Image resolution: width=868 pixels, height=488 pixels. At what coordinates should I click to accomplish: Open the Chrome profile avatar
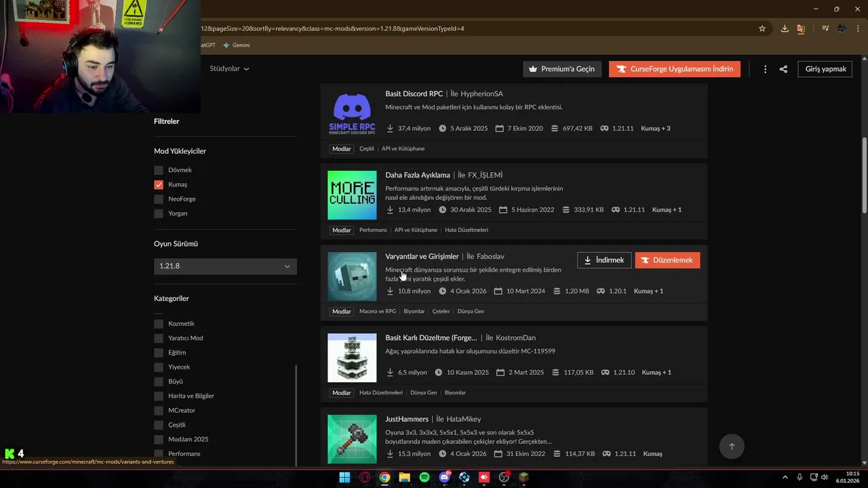coord(842,28)
